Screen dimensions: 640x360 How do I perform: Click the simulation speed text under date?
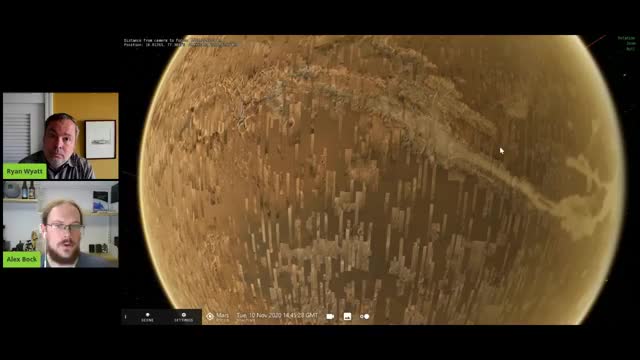[246, 321]
